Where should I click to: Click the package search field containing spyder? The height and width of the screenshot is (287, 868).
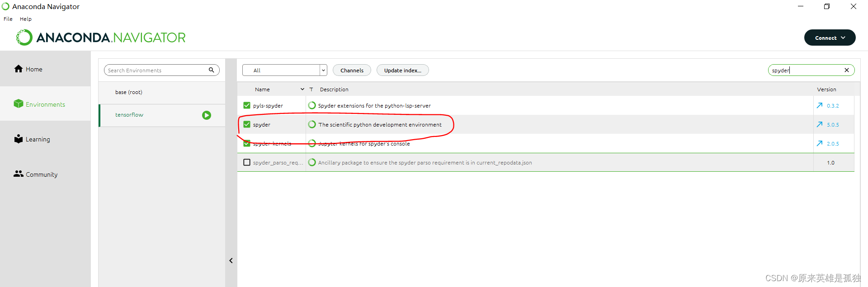pos(811,70)
